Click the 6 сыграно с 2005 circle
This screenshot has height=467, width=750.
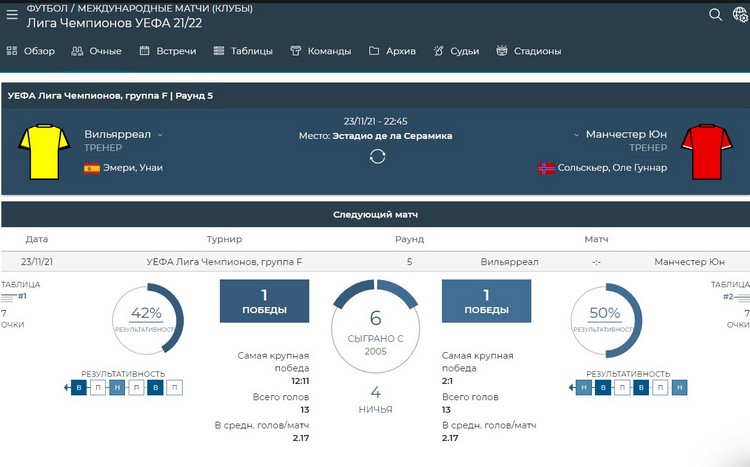pyautogui.click(x=375, y=328)
